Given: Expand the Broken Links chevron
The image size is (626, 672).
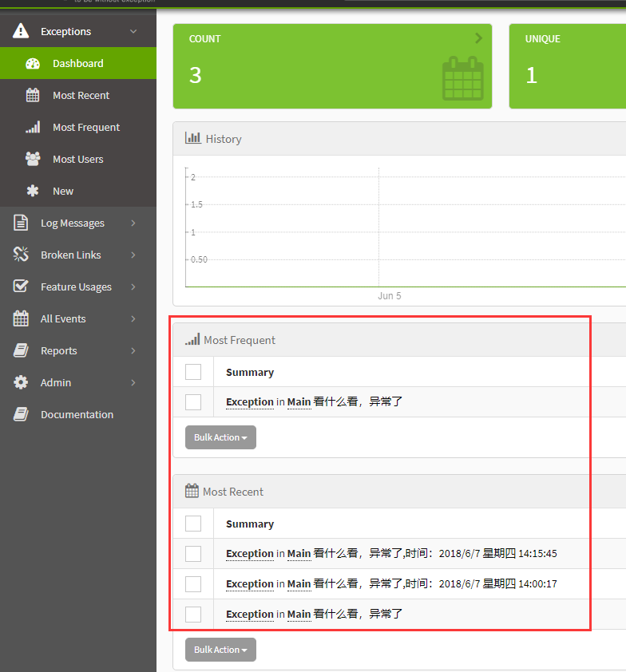Looking at the screenshot, I should [x=133, y=255].
